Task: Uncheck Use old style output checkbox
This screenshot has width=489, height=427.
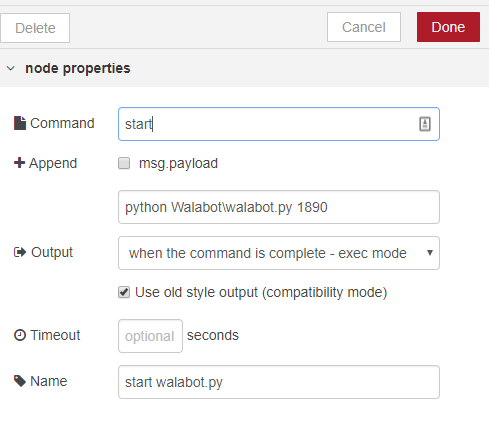Action: pos(124,292)
